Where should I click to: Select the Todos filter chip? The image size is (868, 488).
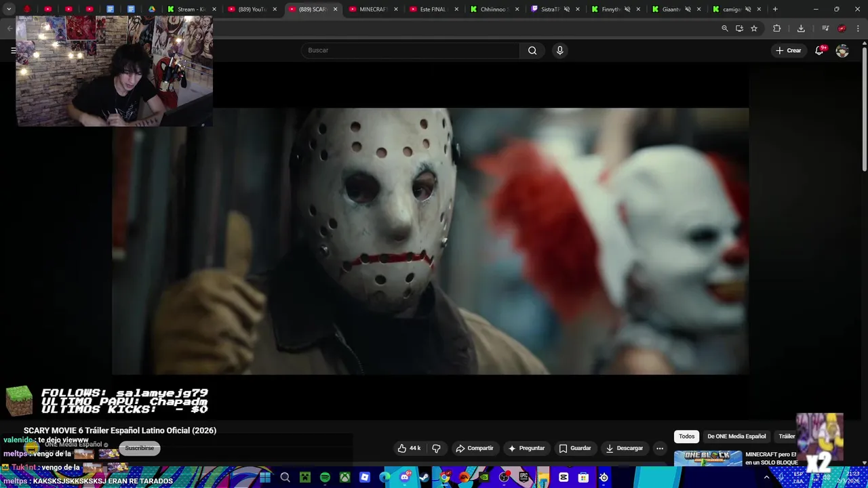click(x=687, y=436)
